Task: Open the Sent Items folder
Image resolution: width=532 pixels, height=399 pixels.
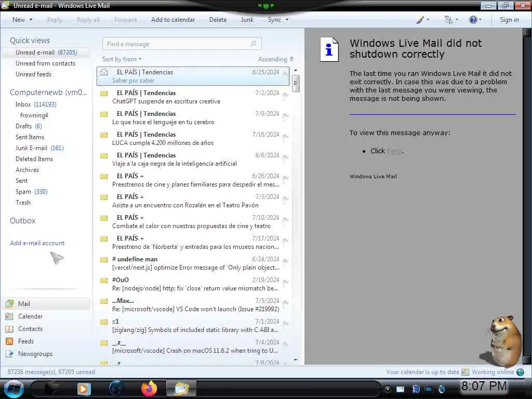Action: [x=30, y=137]
